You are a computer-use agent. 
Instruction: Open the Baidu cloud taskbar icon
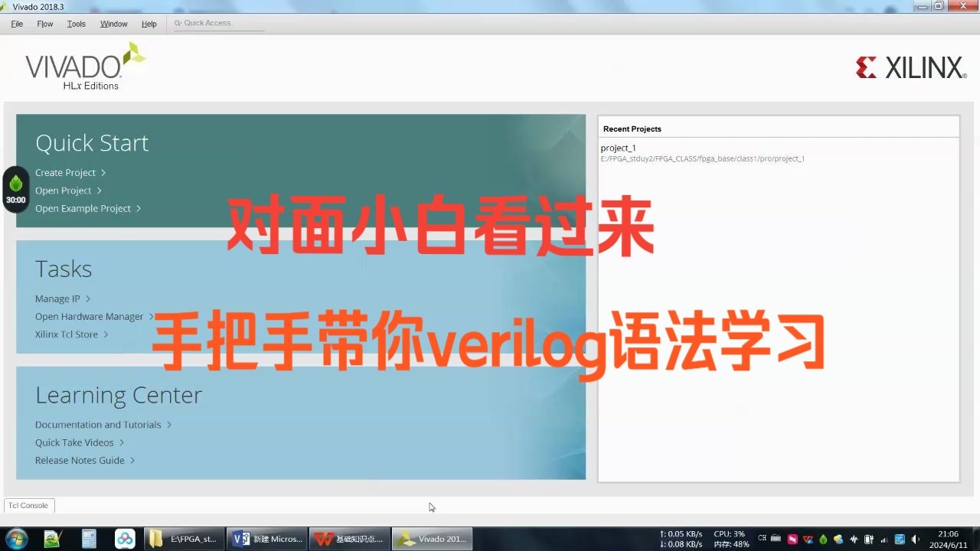click(126, 539)
